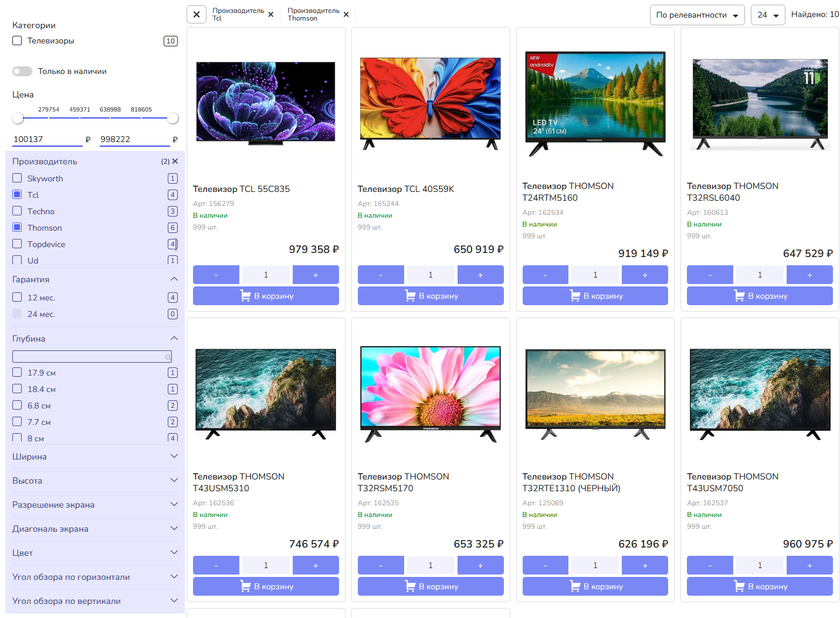The image size is (840, 618).
Task: Remove the Tcl manufacturer filter chip
Action: pos(270,15)
